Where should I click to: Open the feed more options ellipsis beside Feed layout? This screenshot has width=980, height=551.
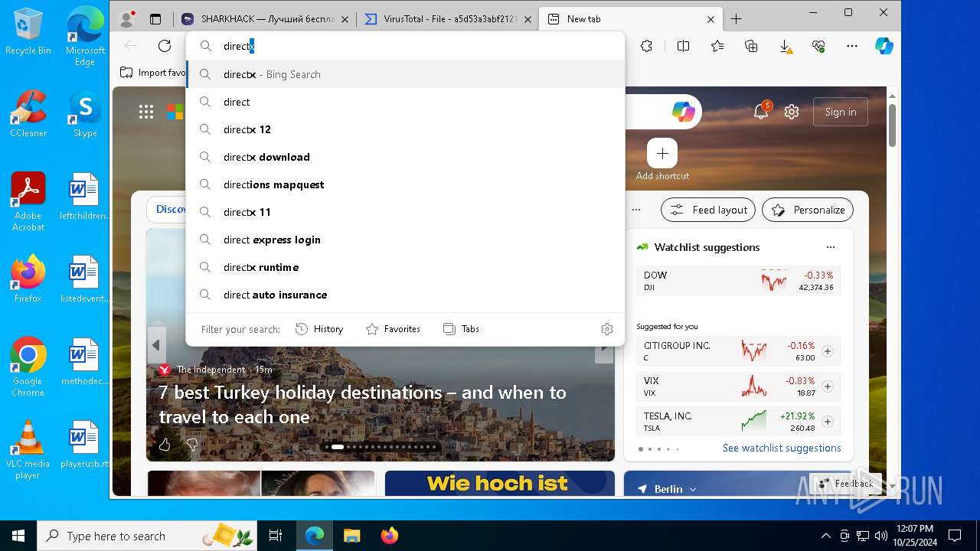(636, 210)
